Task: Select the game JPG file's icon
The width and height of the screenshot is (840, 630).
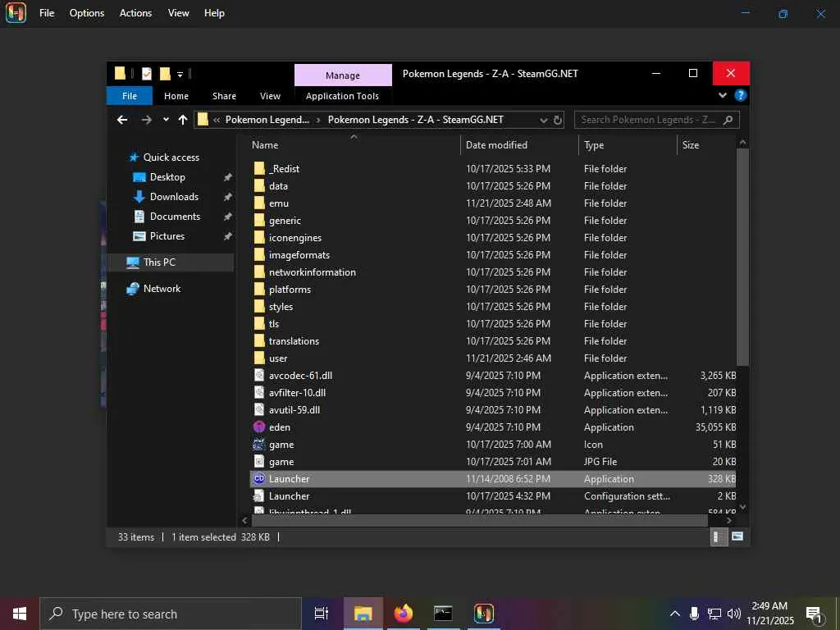Action: pyautogui.click(x=259, y=461)
